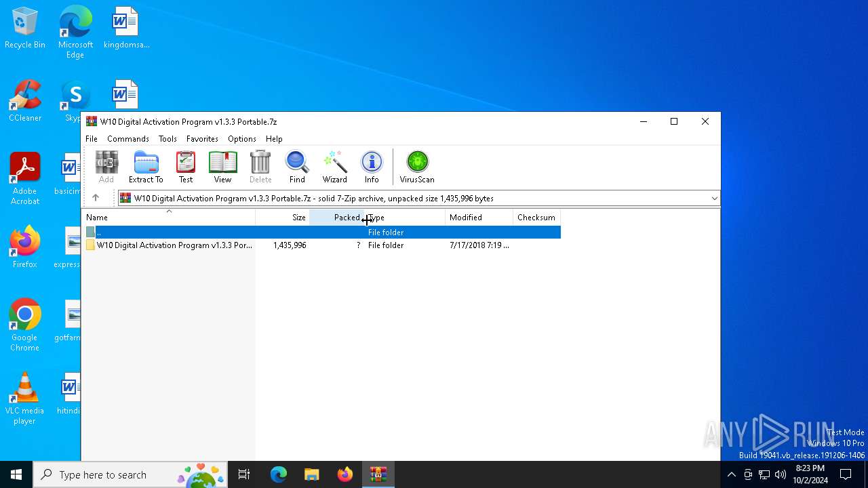Open VLC media player desktop shortcut
Screen dimensions: 868x488
click(x=25, y=399)
